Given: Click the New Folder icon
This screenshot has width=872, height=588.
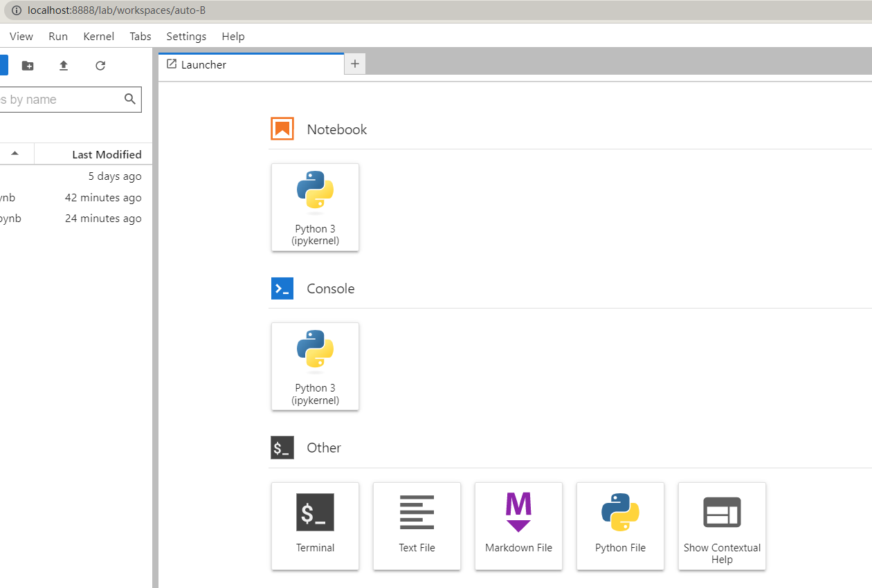Looking at the screenshot, I should [28, 66].
